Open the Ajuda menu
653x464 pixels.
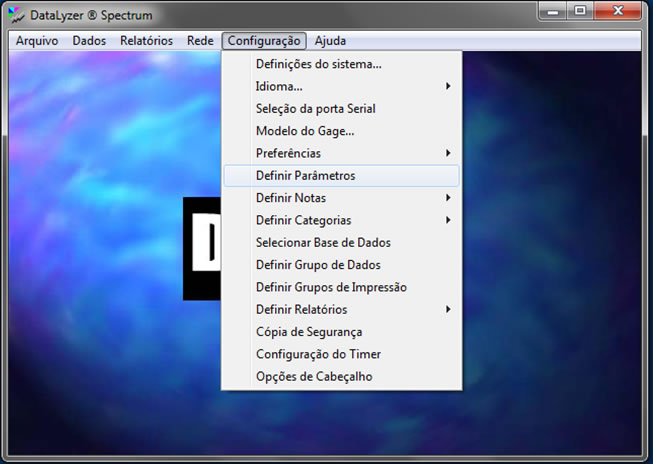pos(331,41)
